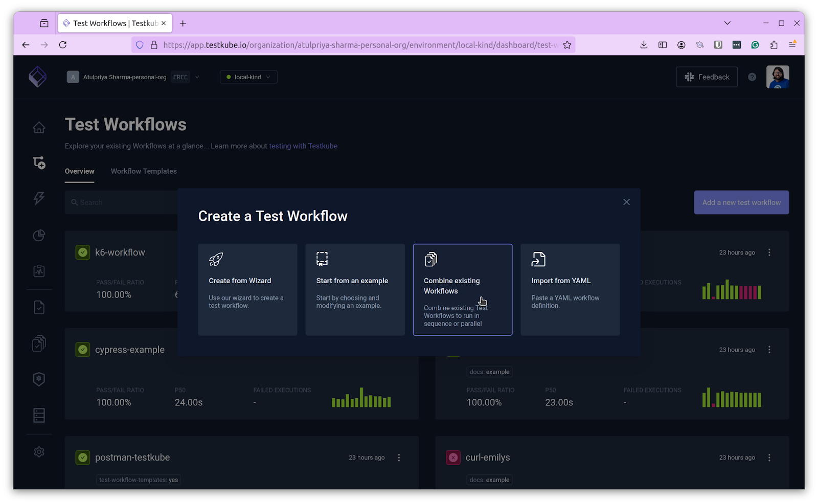Click Add a new test workflow button
This screenshot has height=504, width=818.
click(x=741, y=202)
